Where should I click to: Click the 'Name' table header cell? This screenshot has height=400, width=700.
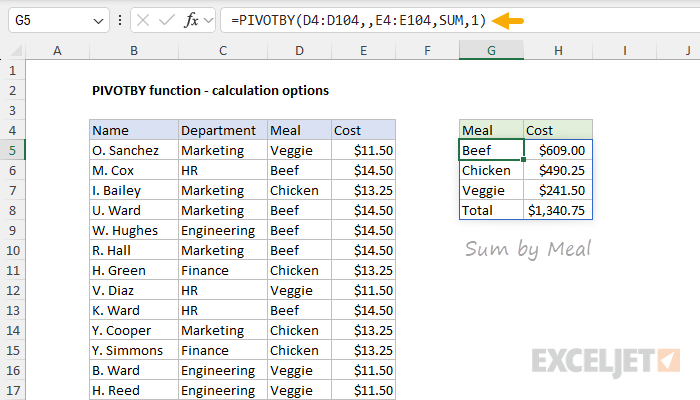point(134,130)
